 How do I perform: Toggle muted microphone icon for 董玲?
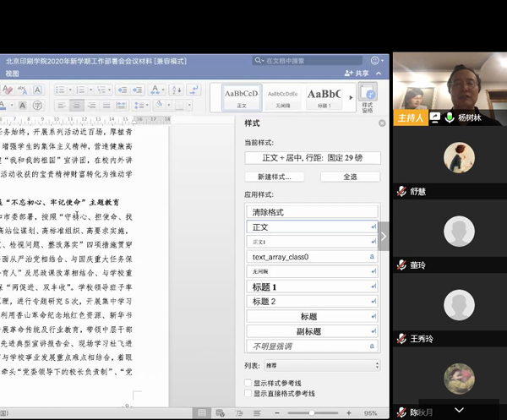click(401, 265)
